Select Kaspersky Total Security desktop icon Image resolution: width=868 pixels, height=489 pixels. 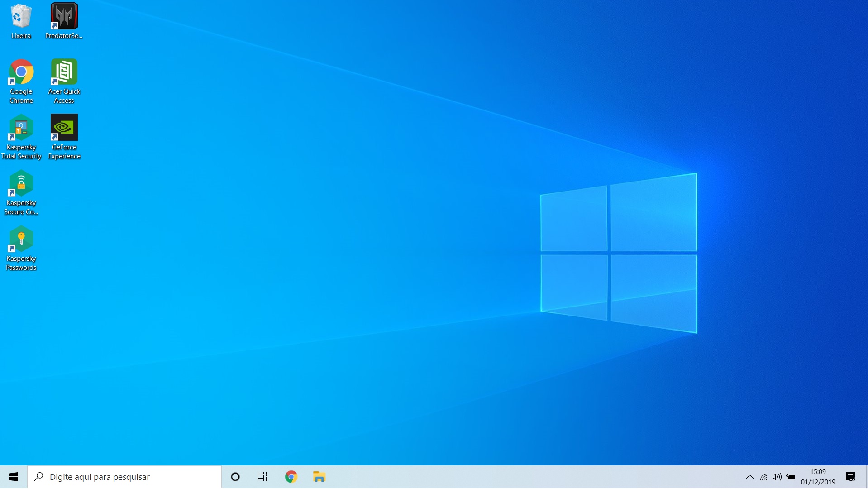21,137
